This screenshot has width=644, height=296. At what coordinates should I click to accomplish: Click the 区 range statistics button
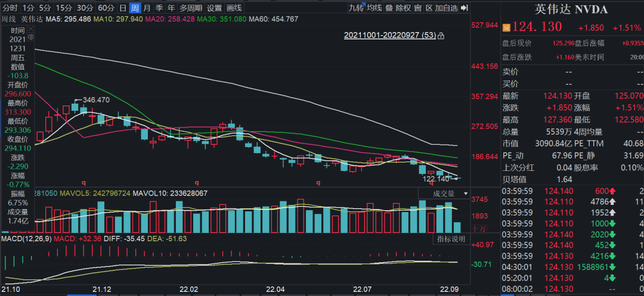(429, 8)
